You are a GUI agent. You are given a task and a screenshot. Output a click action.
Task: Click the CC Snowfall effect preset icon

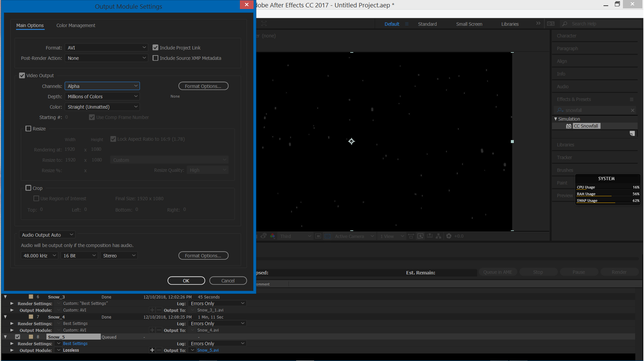pyautogui.click(x=568, y=126)
